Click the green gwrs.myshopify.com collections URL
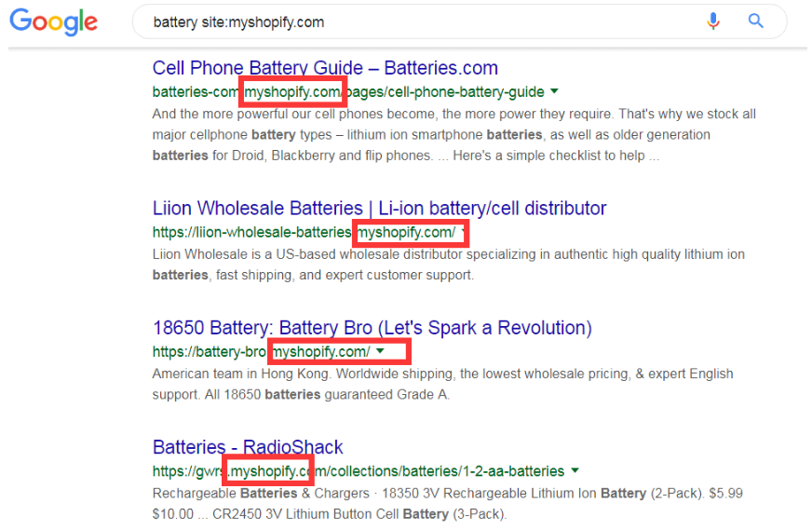Viewport: 812px width, 530px height. click(359, 470)
